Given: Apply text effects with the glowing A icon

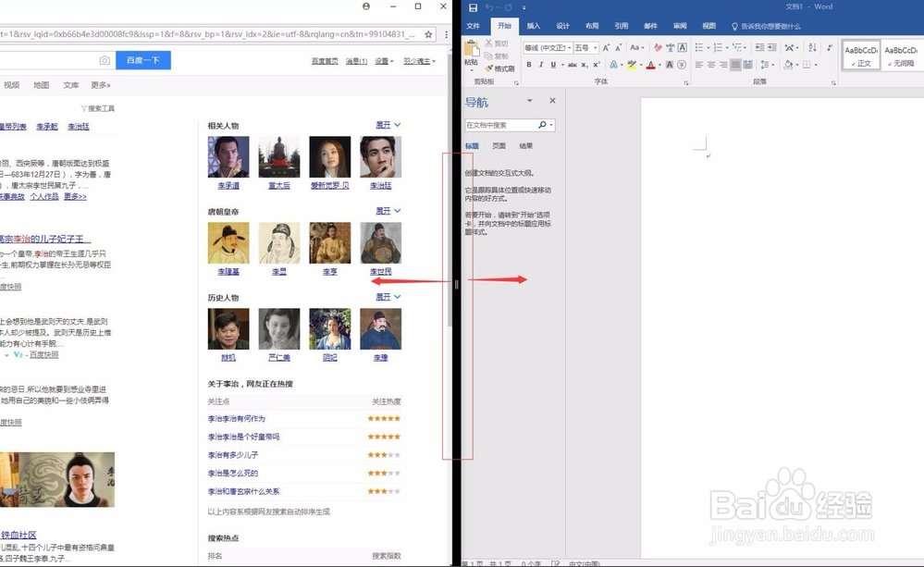Looking at the screenshot, I should 613,65.
